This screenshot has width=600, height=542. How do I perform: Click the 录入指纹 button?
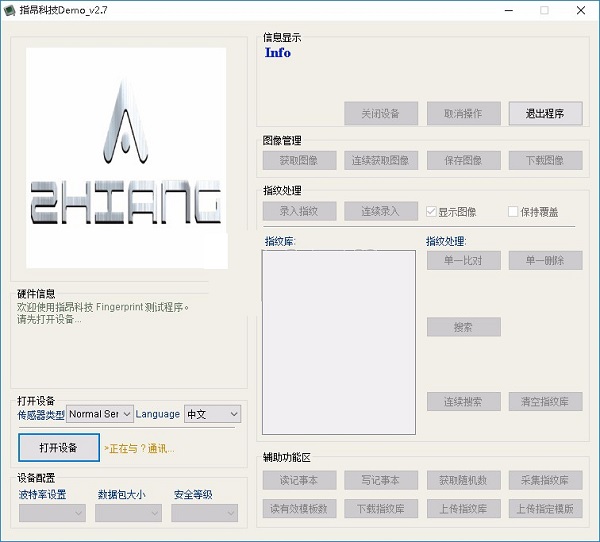[x=299, y=211]
